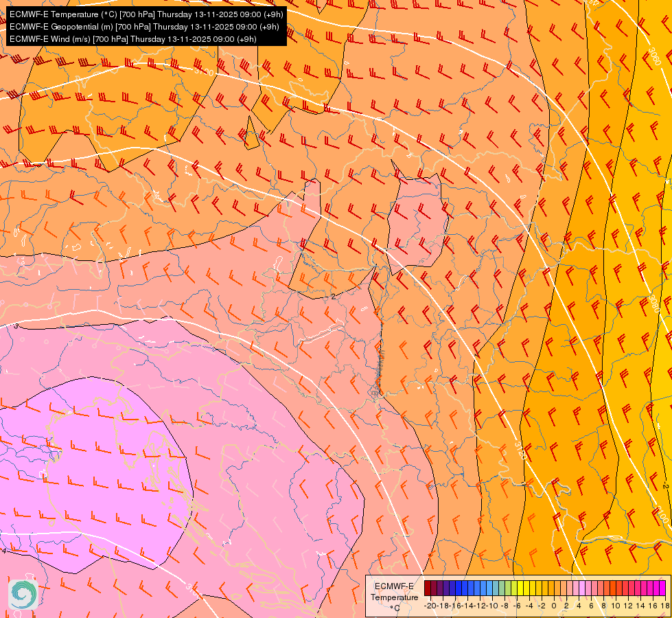This screenshot has height=618, width=672.
Task: Click the '3060' geopotential contour label
Action: pyautogui.click(x=654, y=56)
